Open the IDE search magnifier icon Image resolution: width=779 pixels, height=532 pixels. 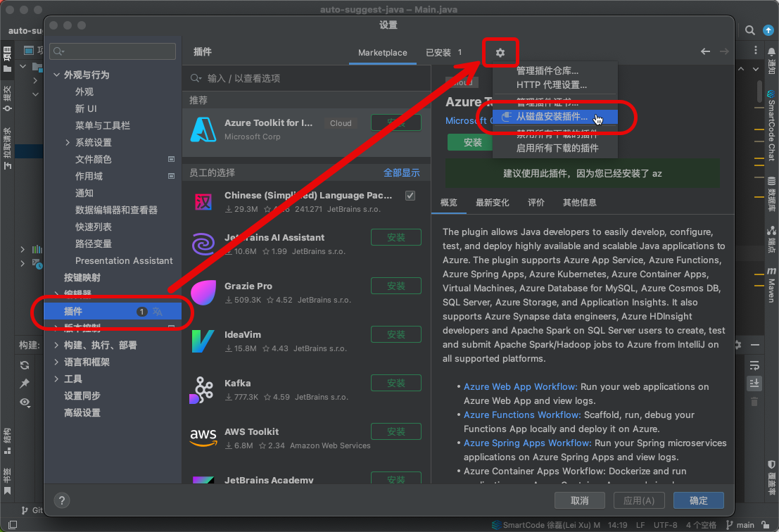click(750, 30)
